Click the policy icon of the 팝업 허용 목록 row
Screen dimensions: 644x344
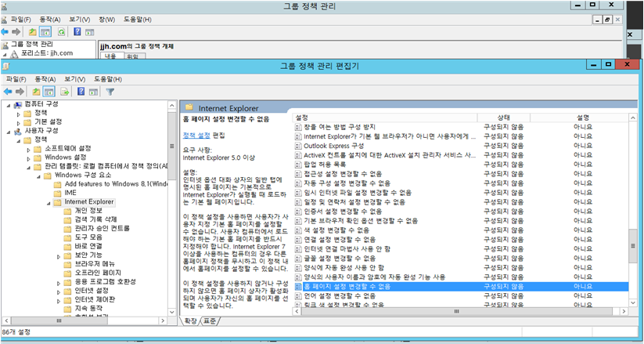click(x=299, y=165)
